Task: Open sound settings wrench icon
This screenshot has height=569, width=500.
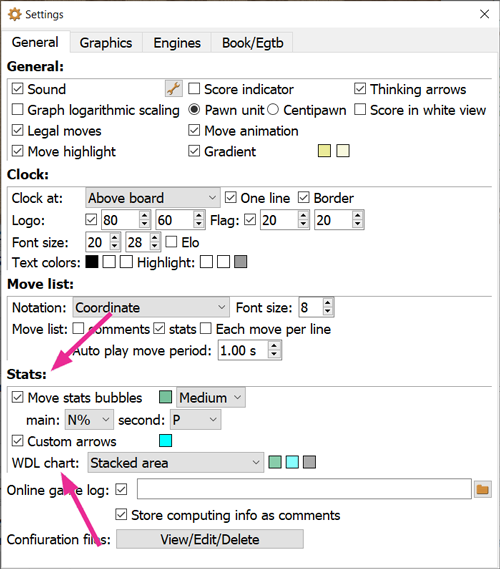Action: 173,89
